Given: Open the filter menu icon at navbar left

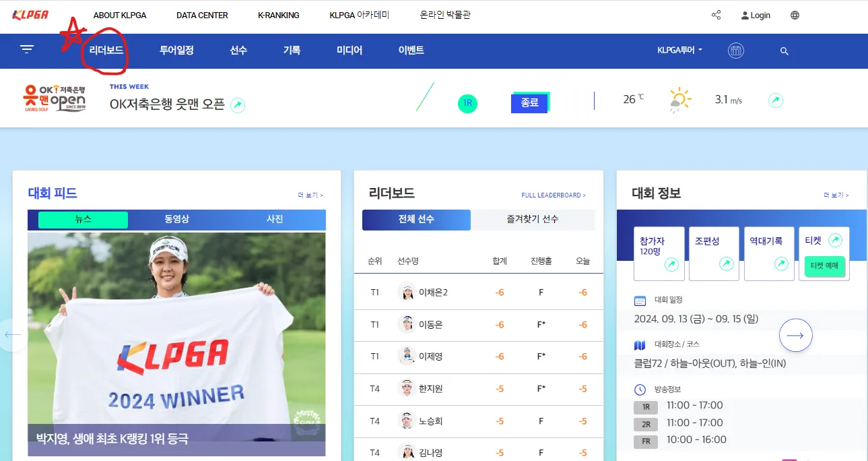Looking at the screenshot, I should click(x=27, y=49).
